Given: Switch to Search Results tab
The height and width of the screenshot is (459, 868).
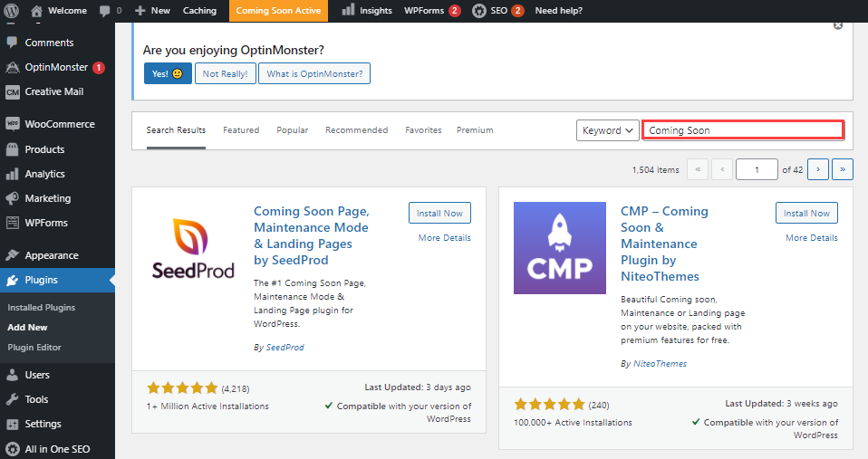Looking at the screenshot, I should [x=176, y=130].
